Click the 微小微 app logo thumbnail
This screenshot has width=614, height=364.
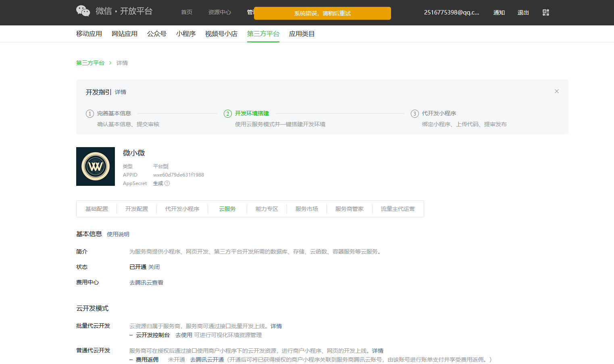pyautogui.click(x=96, y=166)
